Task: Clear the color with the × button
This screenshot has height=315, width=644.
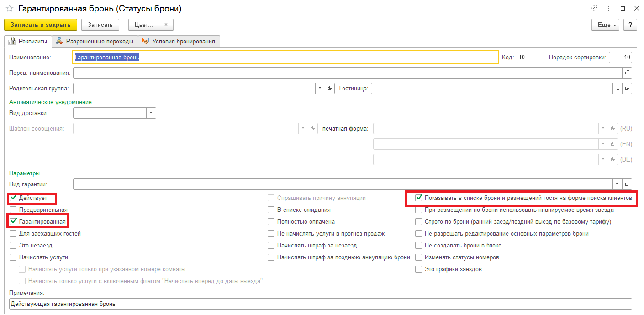Action: coord(166,25)
